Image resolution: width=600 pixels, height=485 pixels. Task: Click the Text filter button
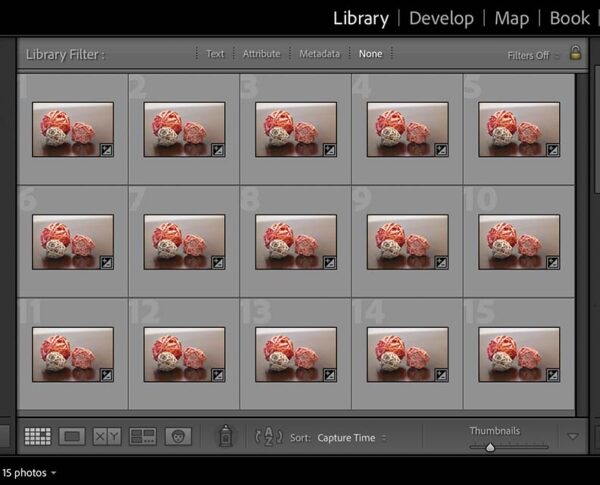pyautogui.click(x=215, y=54)
